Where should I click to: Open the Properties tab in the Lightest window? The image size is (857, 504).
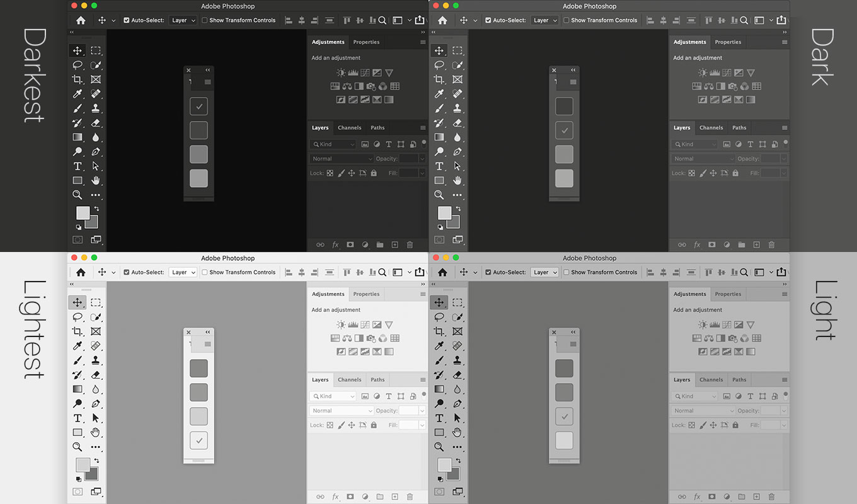[366, 294]
